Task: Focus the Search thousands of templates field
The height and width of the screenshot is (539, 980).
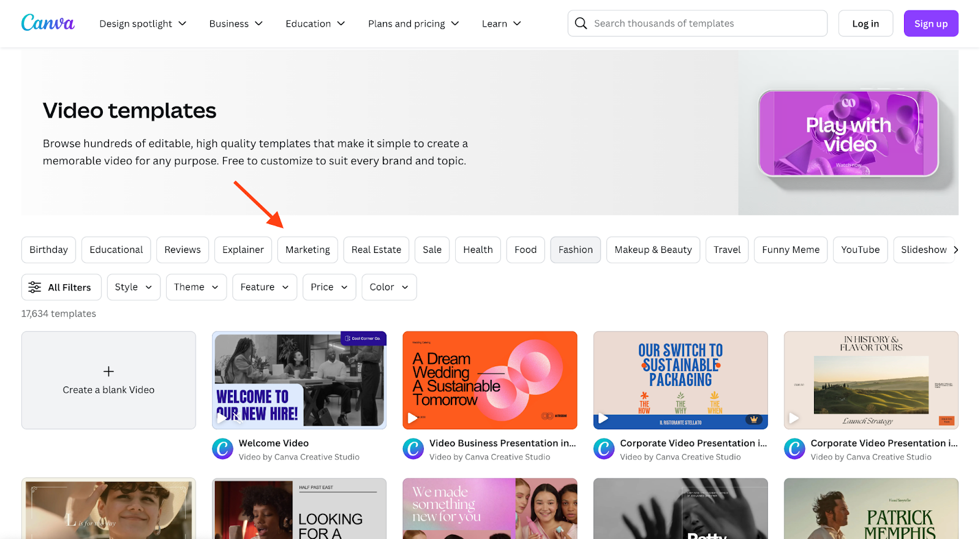Action: (698, 23)
